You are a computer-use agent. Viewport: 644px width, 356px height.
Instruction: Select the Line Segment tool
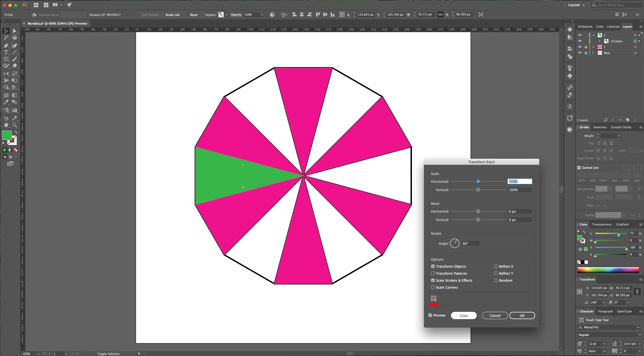click(x=15, y=53)
